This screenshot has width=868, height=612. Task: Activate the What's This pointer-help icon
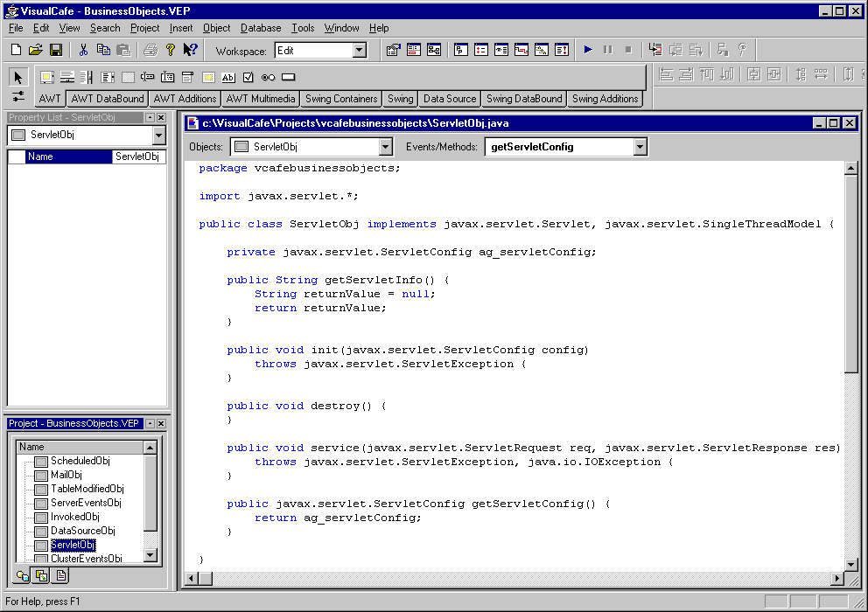click(190, 50)
